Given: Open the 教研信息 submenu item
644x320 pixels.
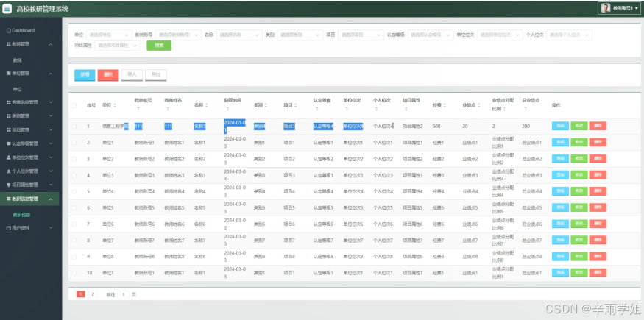Looking at the screenshot, I should pos(21,215).
